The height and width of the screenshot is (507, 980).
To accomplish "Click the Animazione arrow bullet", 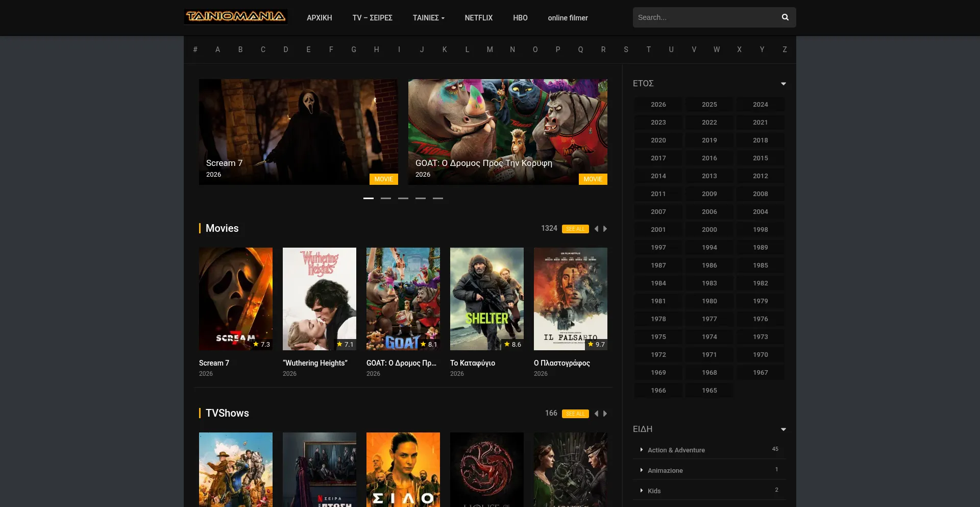I will coord(642,470).
